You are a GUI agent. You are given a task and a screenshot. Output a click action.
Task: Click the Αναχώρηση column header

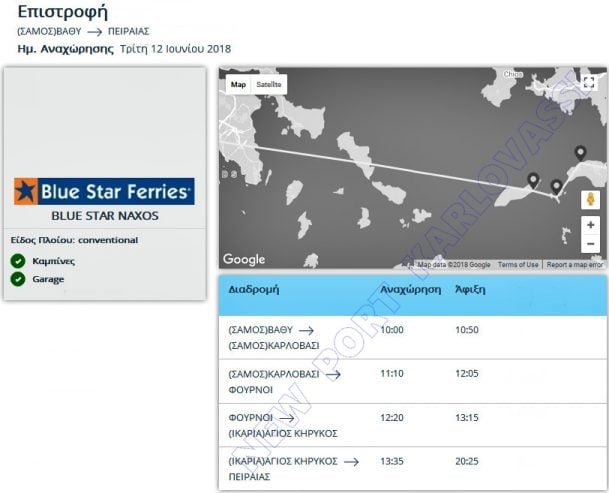coord(411,288)
